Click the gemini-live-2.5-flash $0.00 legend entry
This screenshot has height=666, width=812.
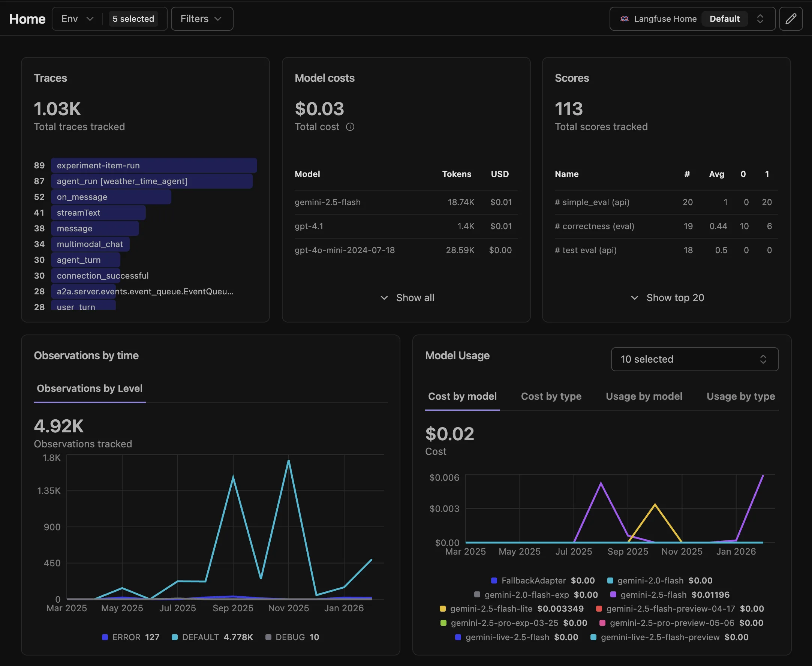pyautogui.click(x=516, y=637)
